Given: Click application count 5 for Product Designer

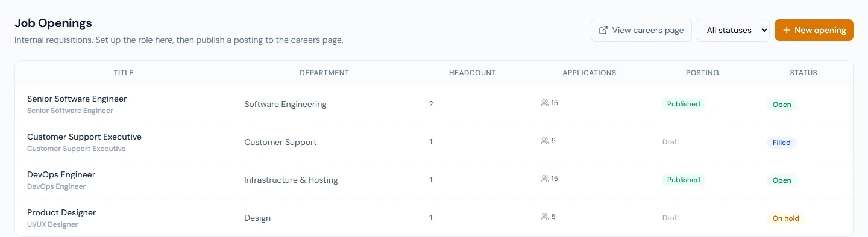Looking at the screenshot, I should pyautogui.click(x=553, y=217).
